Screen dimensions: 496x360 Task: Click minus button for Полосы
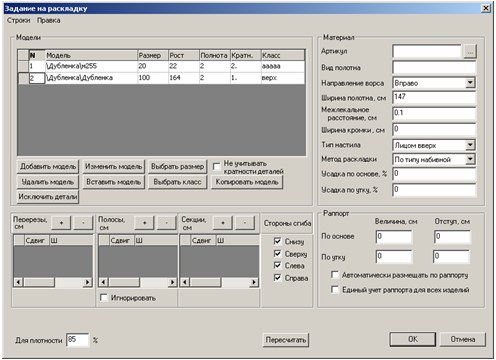166,223
